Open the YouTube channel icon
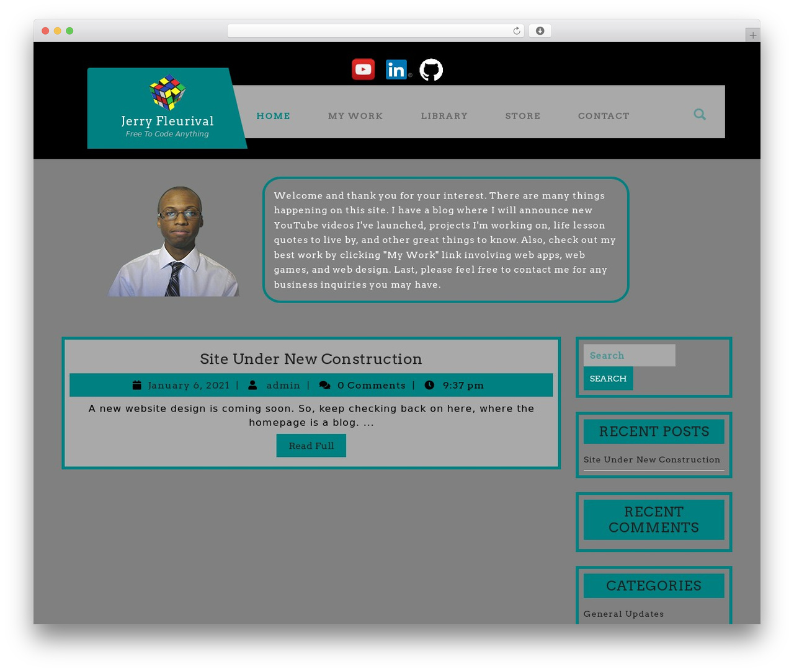The image size is (794, 672). pyautogui.click(x=364, y=69)
